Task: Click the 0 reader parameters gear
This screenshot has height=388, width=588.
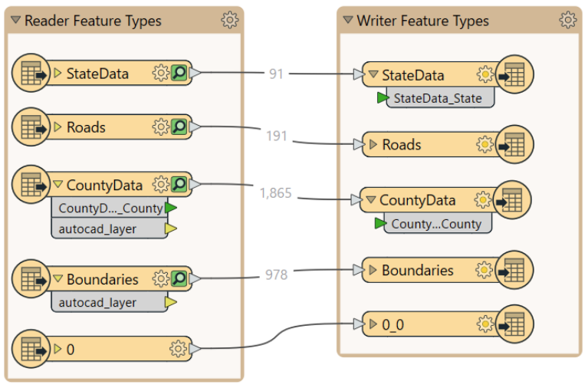Action: tap(178, 349)
